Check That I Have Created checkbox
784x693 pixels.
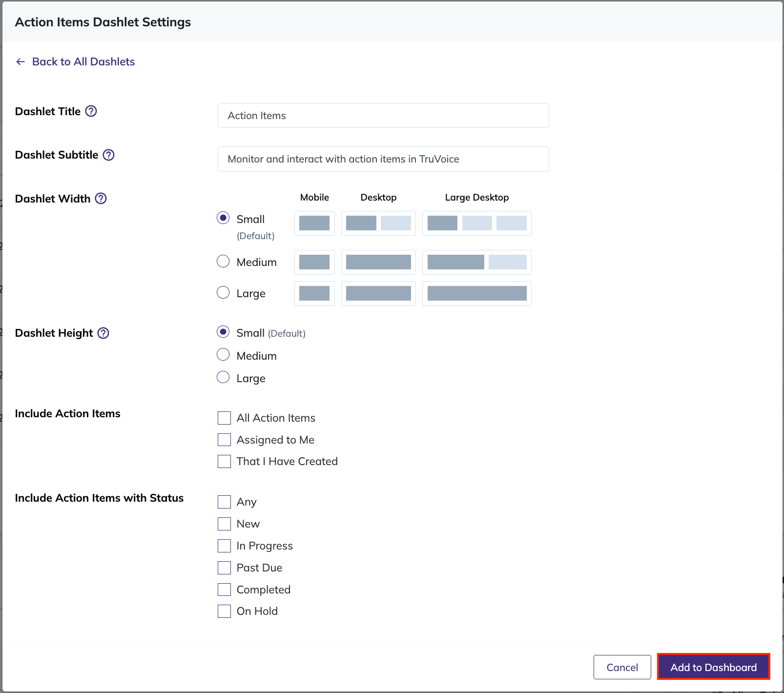(x=225, y=461)
